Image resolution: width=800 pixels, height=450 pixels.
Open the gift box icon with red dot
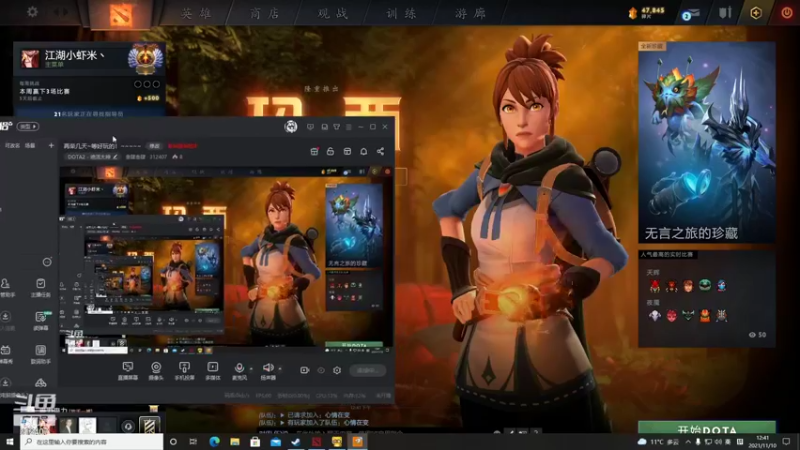click(314, 152)
